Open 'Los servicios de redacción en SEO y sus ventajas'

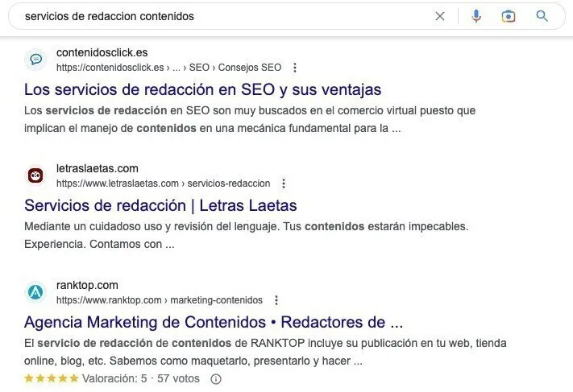point(203,89)
